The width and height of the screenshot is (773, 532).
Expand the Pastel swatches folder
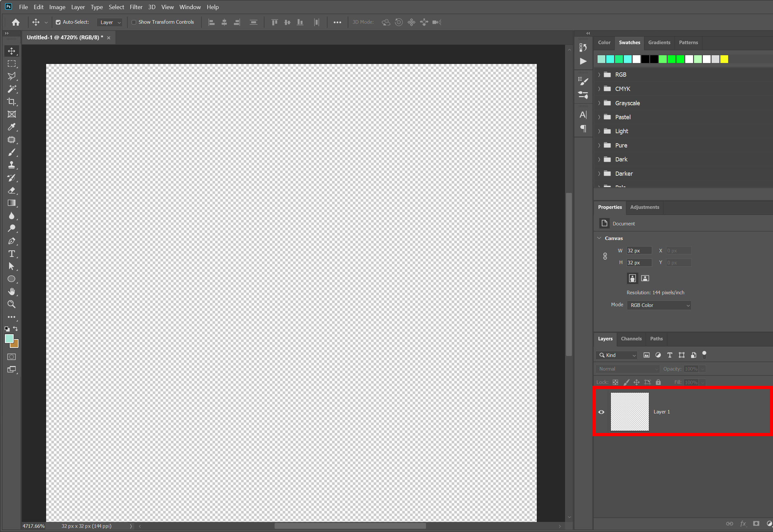(x=599, y=117)
